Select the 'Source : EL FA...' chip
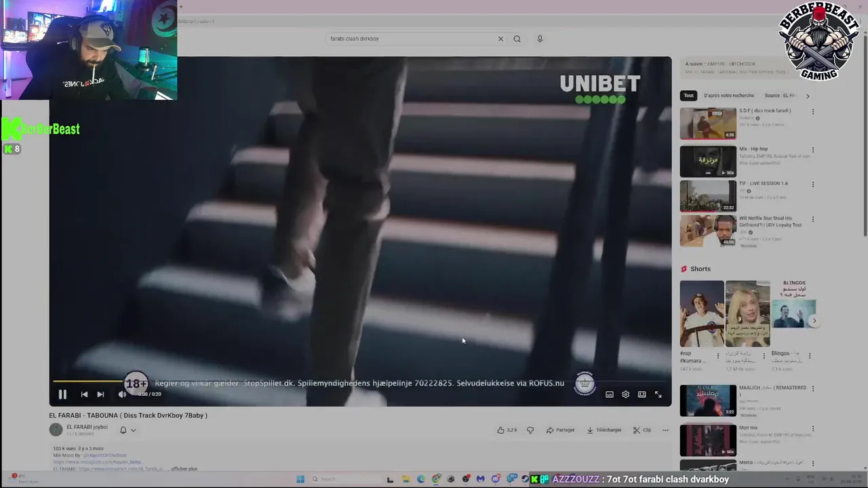868x488 pixels. coord(780,96)
